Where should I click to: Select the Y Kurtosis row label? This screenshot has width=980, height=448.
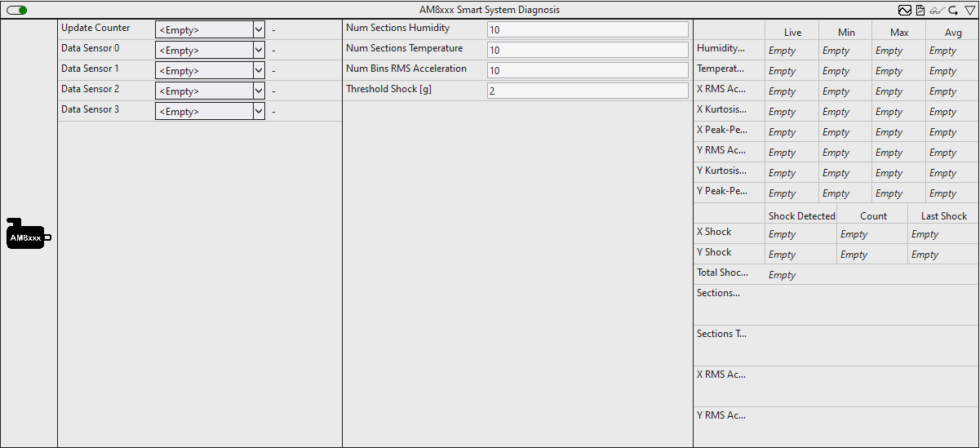tap(721, 171)
